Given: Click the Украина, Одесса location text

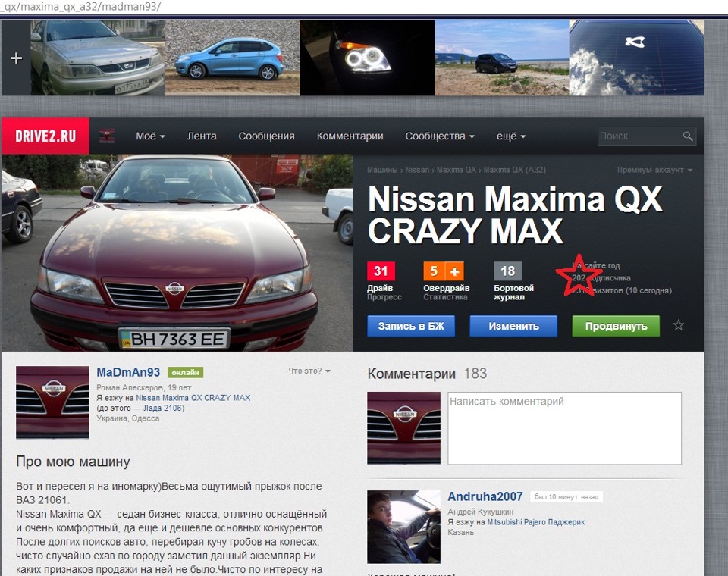Looking at the screenshot, I should pos(127,418).
